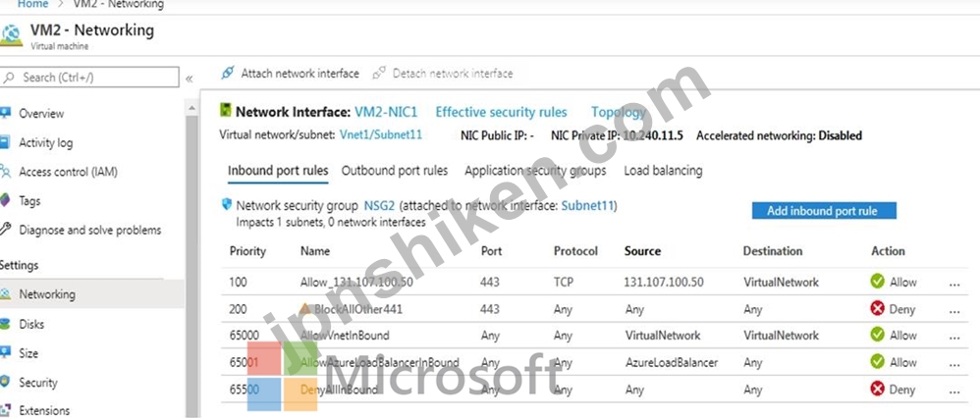Image resolution: width=980 pixels, height=418 pixels.
Task: Open the NSG2 network security group link
Action: coord(379,205)
